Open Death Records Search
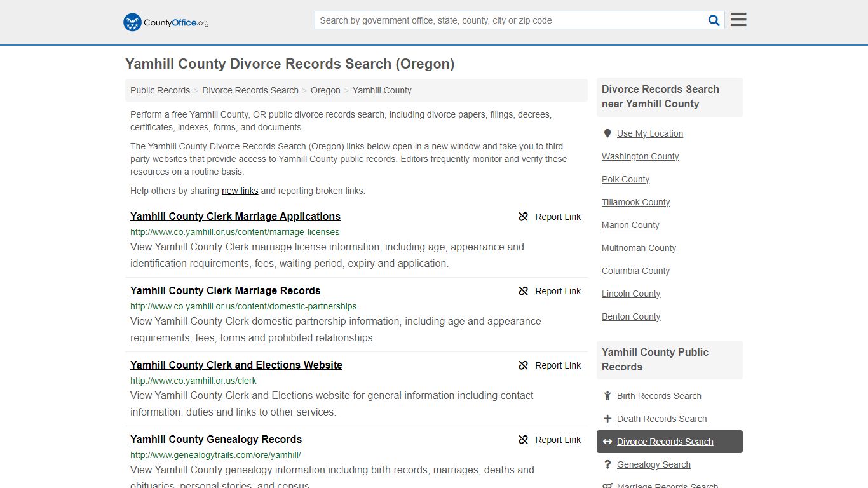This screenshot has width=868, height=488. (661, 419)
